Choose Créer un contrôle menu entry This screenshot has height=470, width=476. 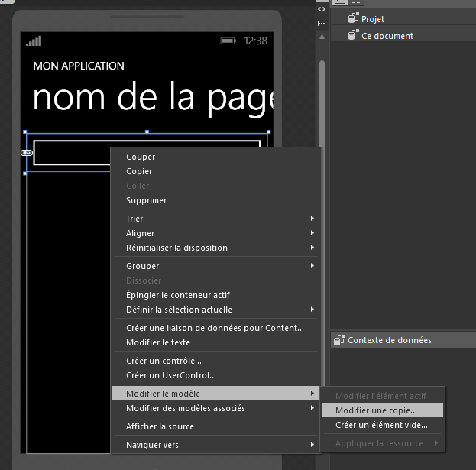point(216,361)
